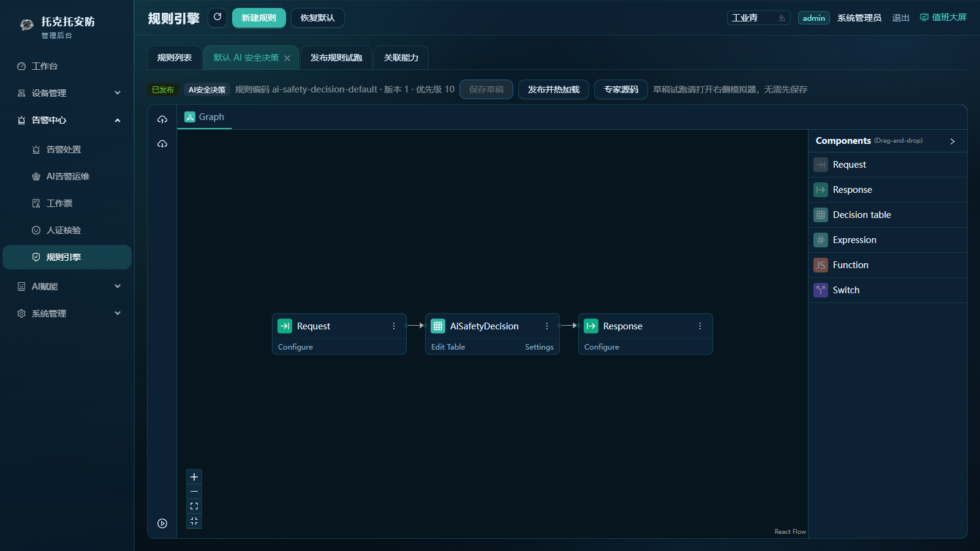Close the 默认 AI 安全决策 tab
Viewport: 980px width, 551px height.
pos(287,58)
